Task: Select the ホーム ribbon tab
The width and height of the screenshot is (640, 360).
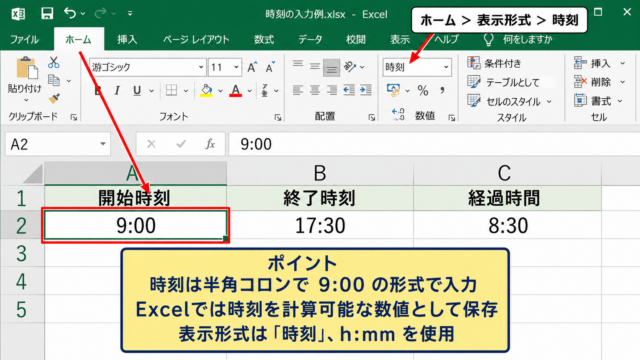Action: [78, 40]
